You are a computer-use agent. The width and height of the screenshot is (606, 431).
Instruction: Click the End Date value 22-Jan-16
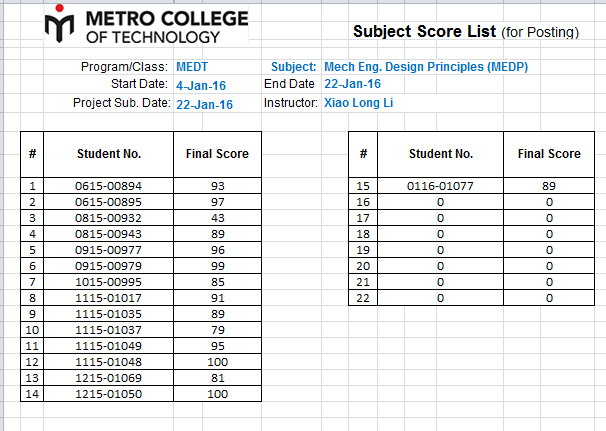point(352,84)
